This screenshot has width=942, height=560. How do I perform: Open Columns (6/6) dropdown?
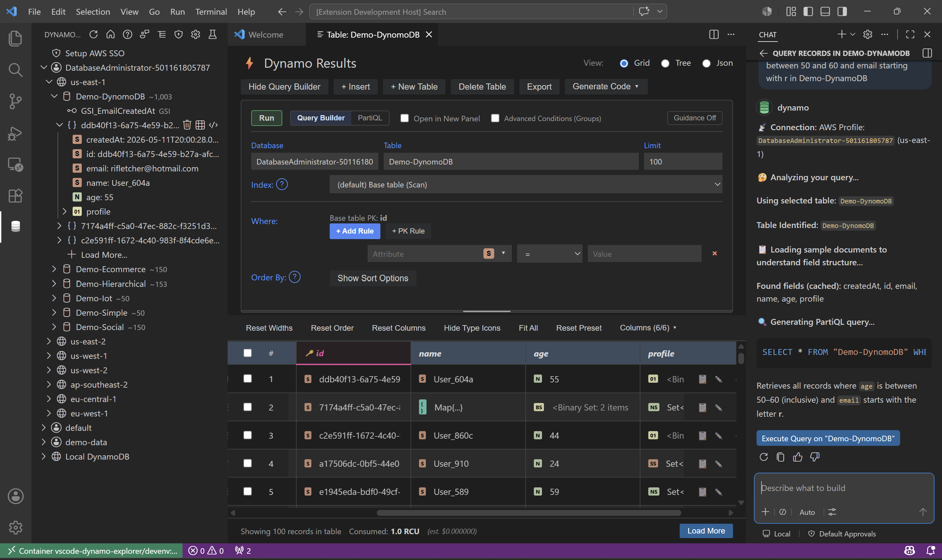click(648, 328)
